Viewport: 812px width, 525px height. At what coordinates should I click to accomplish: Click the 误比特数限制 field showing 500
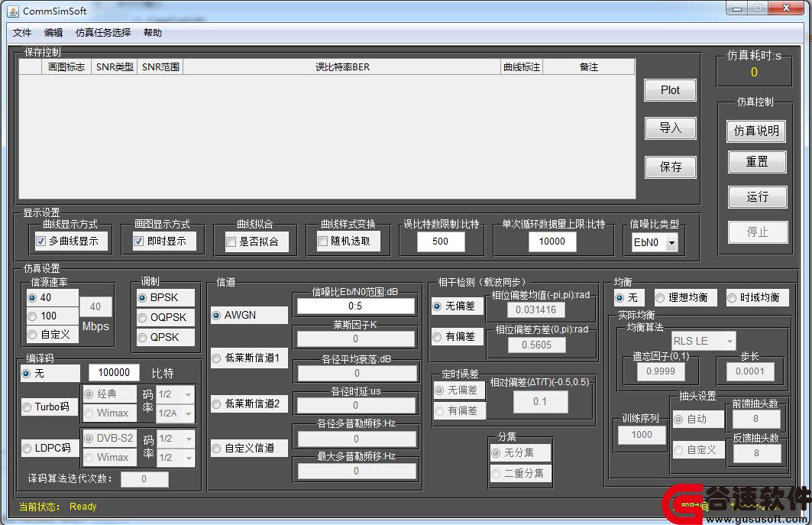(441, 241)
